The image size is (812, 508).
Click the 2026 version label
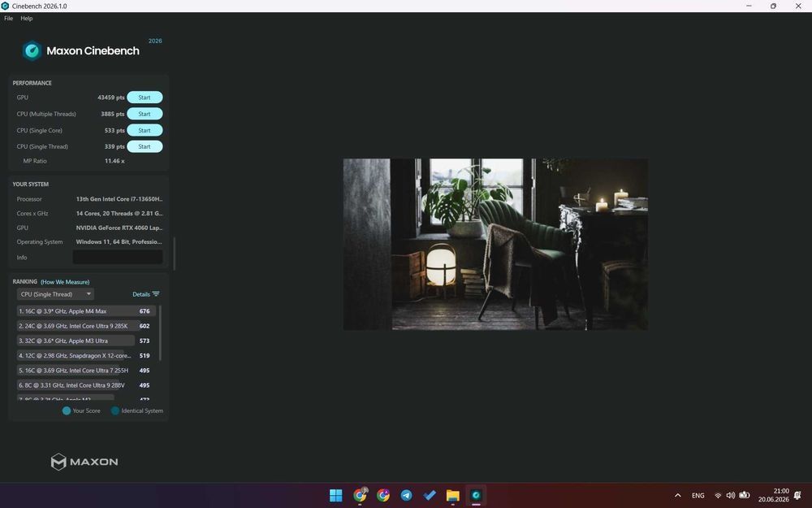click(x=155, y=41)
